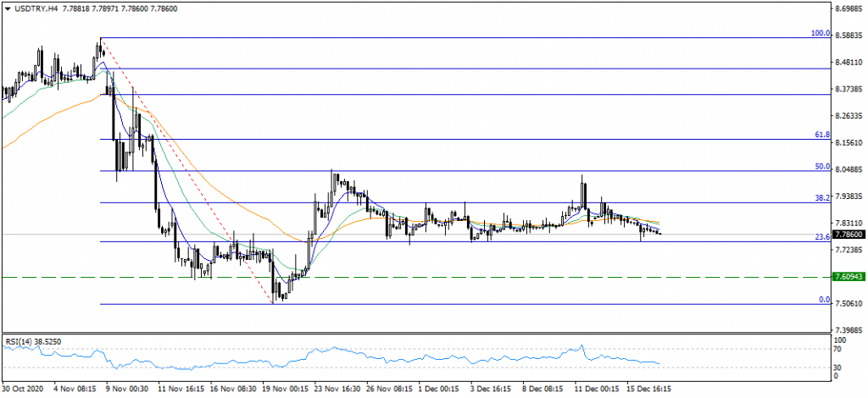
Task: Select the 30 Oct 2020 date label
Action: point(23,390)
